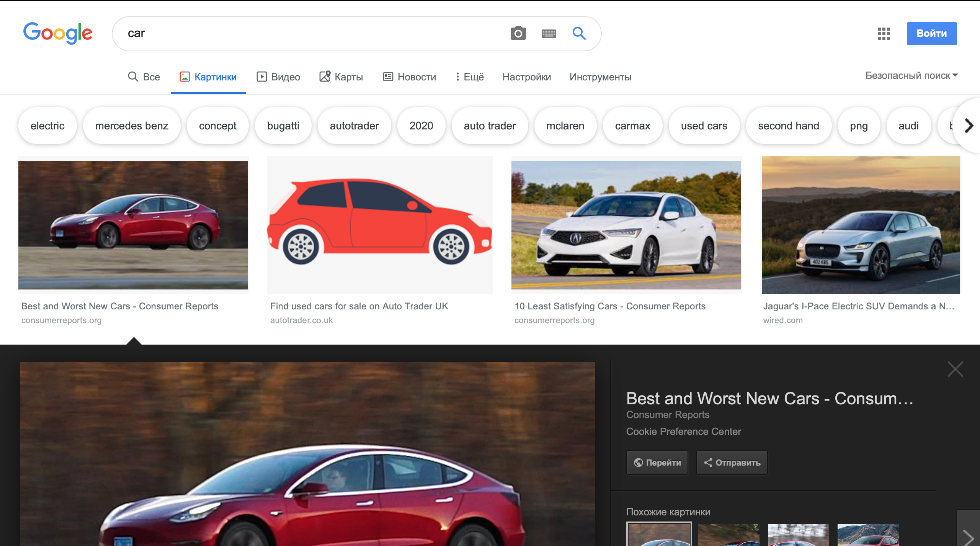Click the Войти sign-in button
This screenshot has height=546, width=980.
coord(931,33)
